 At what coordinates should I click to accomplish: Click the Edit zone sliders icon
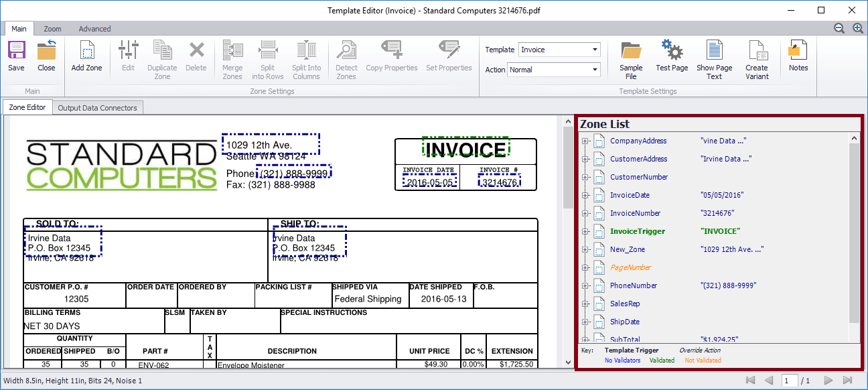128,51
